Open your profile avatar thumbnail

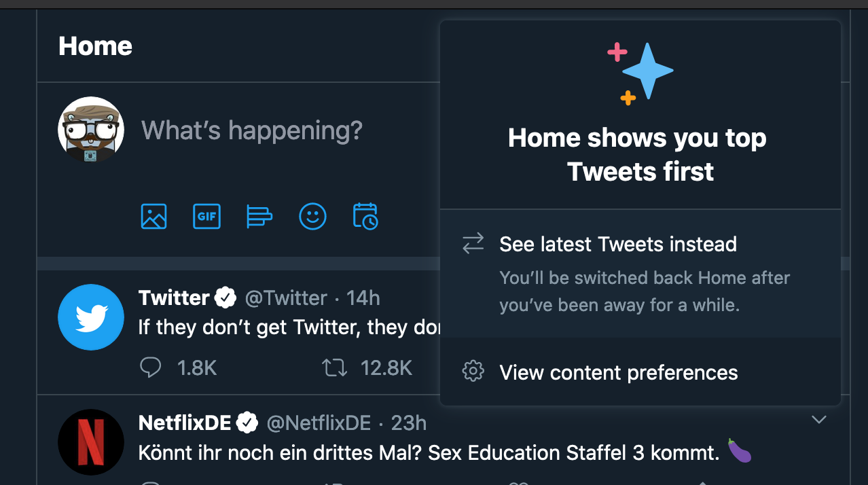click(x=91, y=130)
